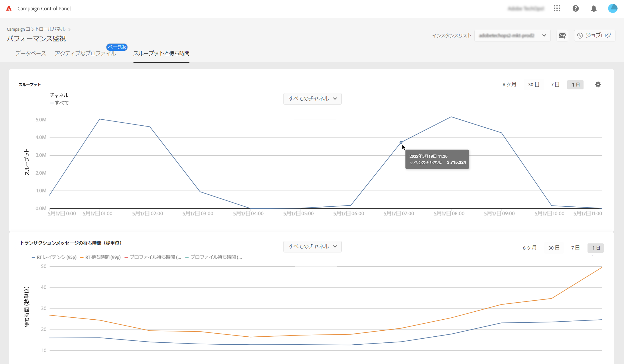This screenshot has height=364, width=624.
Task: Toggle すべて channel legend series
Action: pos(59,103)
